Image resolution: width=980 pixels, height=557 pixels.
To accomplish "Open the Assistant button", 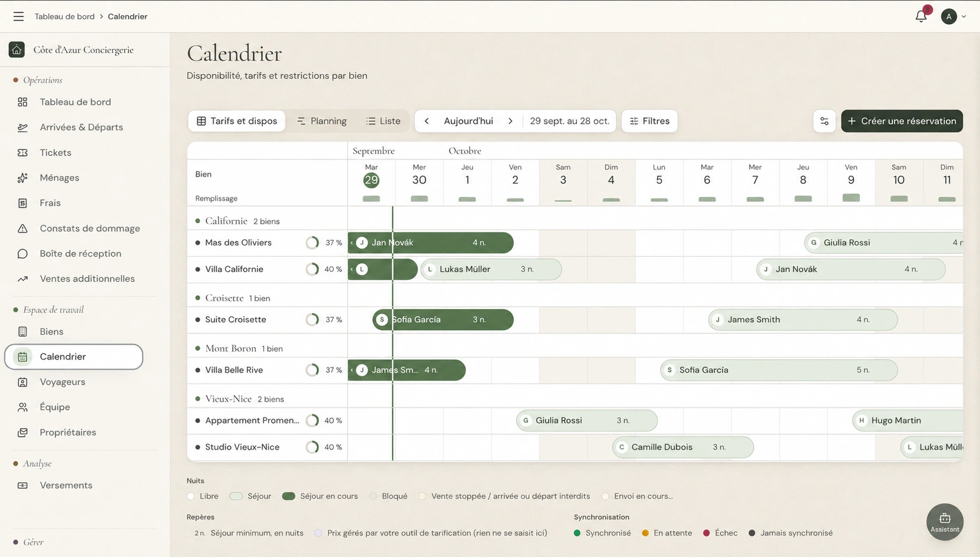I will (x=945, y=522).
